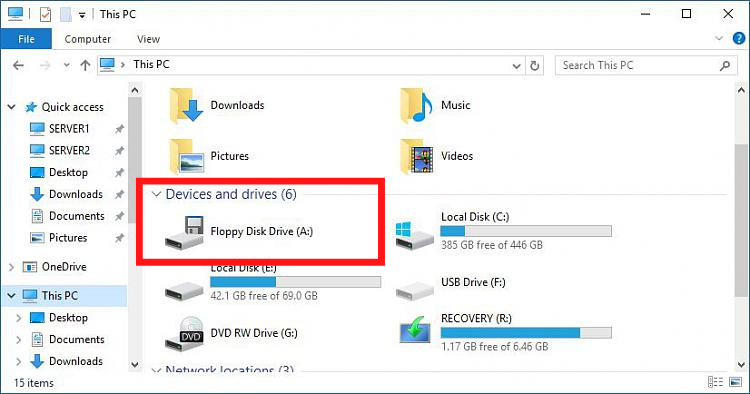This screenshot has width=750, height=394.
Task: Select Documents under This PC
Action: point(77,339)
